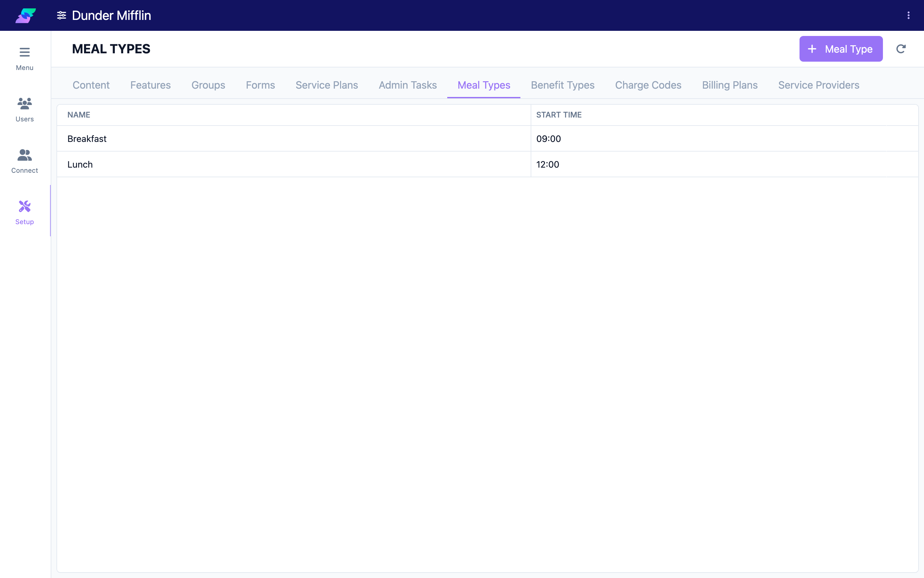This screenshot has height=578, width=924.
Task: Select the Admin Tasks tab
Action: [408, 85]
